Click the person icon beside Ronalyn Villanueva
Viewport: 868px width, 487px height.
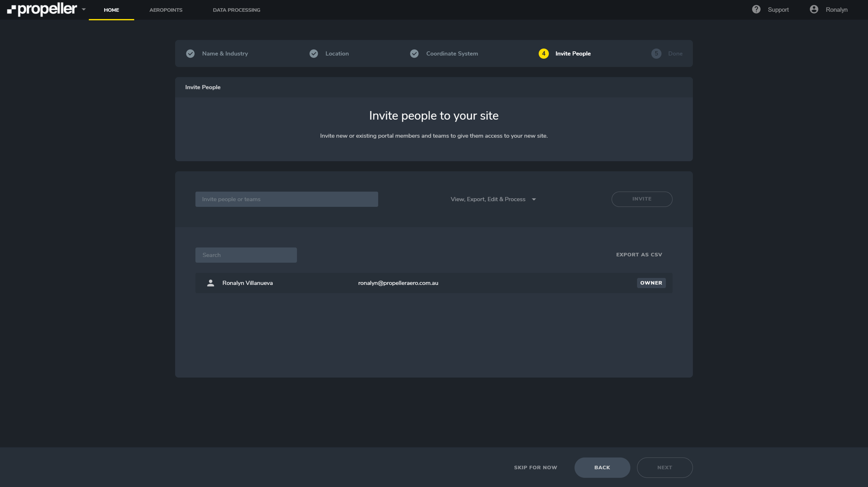[211, 283]
